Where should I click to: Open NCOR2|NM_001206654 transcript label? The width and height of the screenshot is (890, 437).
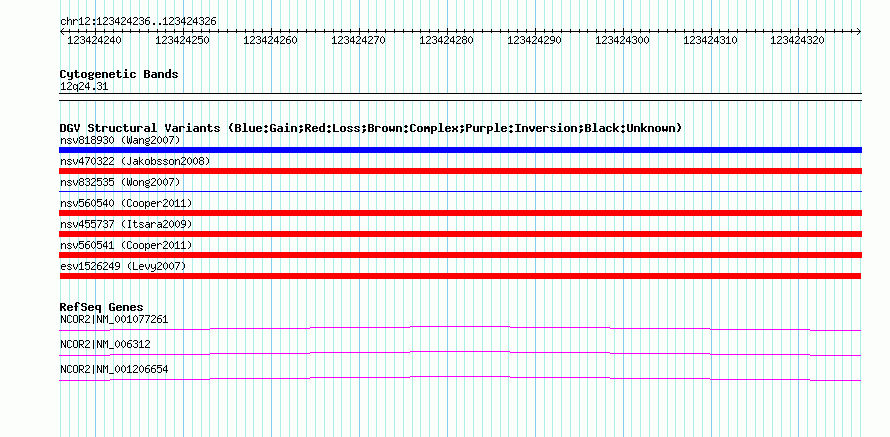tap(114, 369)
